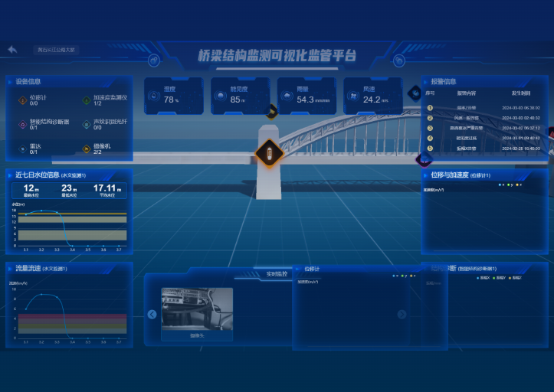Viewport: 554px width, 392px height.
Task: Toggle the 振幅Z legend series
Action: 515,278
